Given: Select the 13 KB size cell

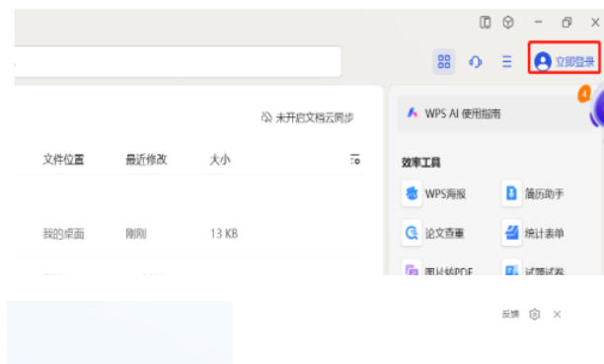Looking at the screenshot, I should [224, 234].
